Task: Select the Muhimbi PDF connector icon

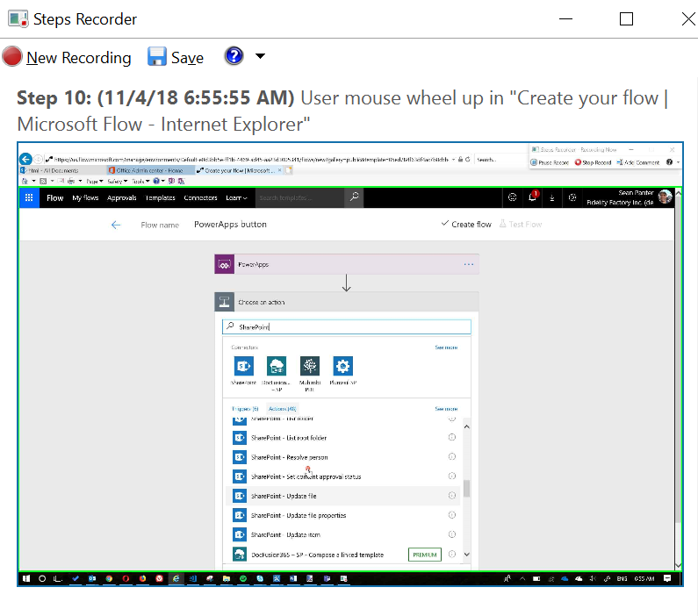Action: 310,366
